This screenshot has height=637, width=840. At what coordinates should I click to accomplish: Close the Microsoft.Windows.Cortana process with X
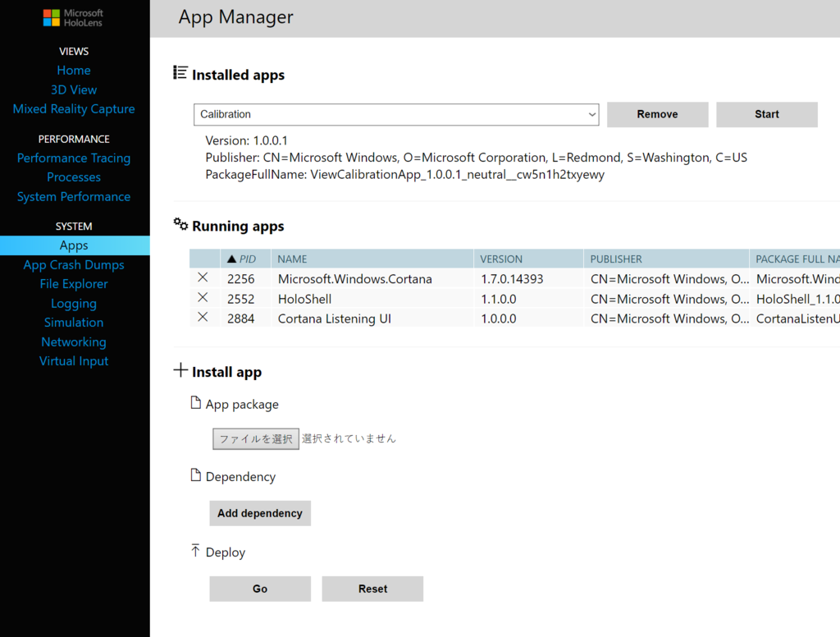pos(203,277)
